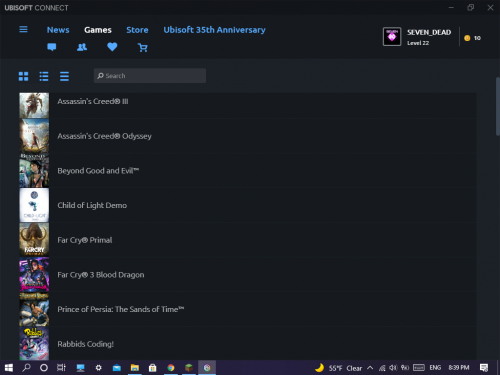Expand the system tray hidden icons
The height and width of the screenshot is (375, 500).
point(370,368)
